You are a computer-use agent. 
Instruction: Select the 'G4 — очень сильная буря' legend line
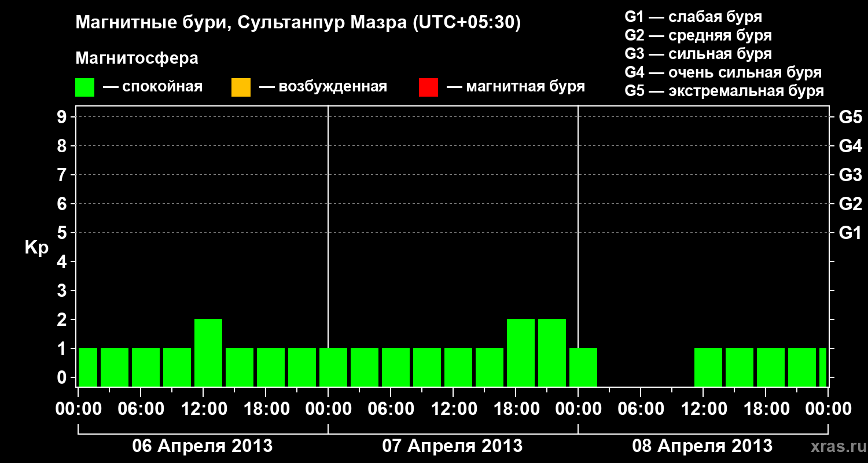click(x=723, y=72)
